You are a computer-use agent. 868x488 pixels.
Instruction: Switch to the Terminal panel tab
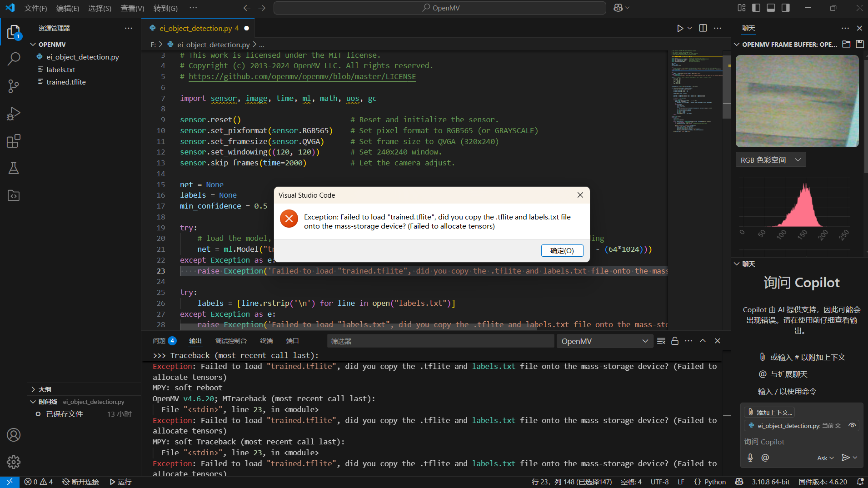pyautogui.click(x=266, y=341)
